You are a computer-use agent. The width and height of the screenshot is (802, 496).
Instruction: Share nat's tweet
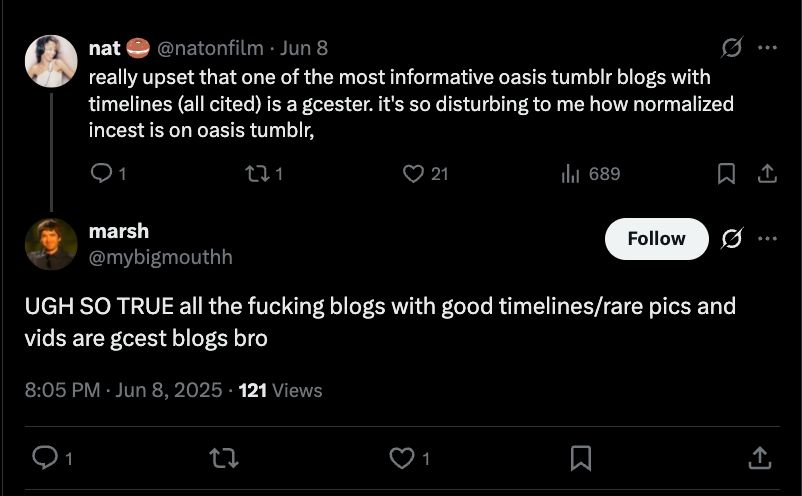point(767,174)
